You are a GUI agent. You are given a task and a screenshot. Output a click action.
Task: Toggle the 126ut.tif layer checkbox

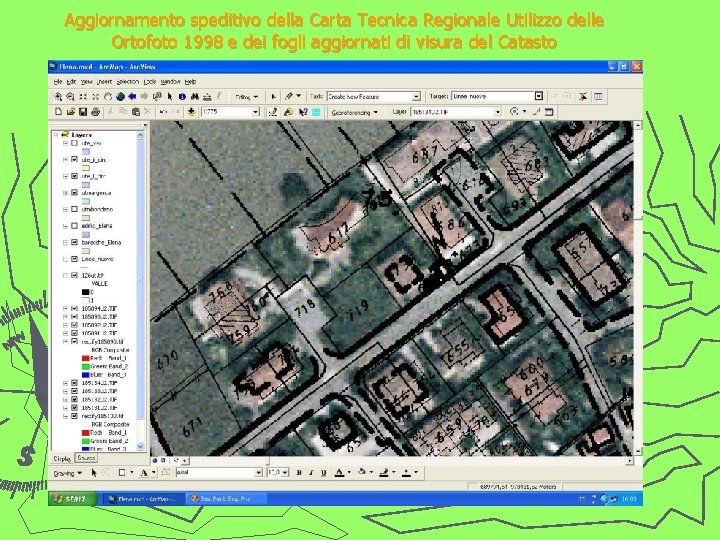(x=74, y=276)
